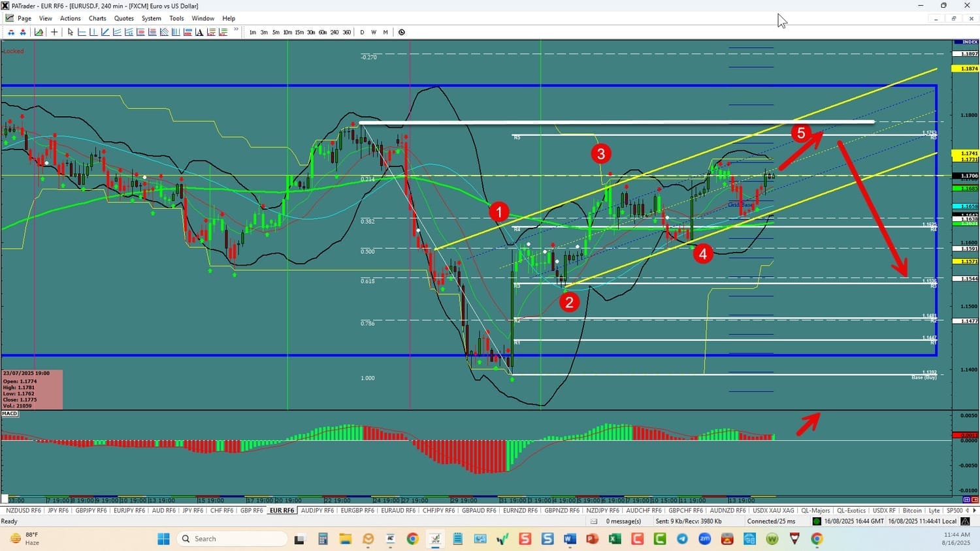Click the green connection status indicator
Image resolution: width=980 pixels, height=551 pixels.
[817, 521]
